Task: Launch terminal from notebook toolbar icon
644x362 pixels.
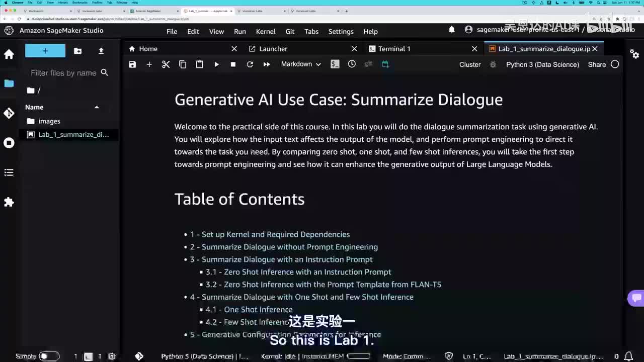Action: pyautogui.click(x=335, y=64)
